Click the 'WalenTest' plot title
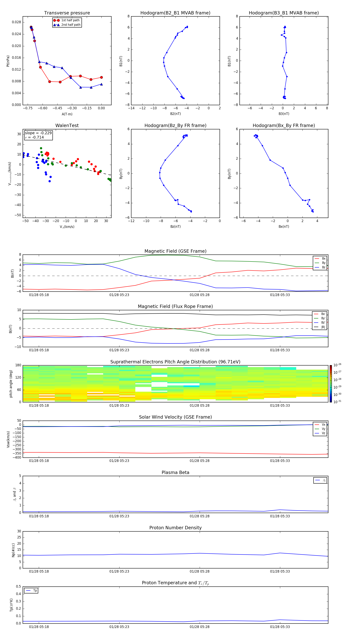Viewport: 351px width, 644px height. click(x=67, y=125)
